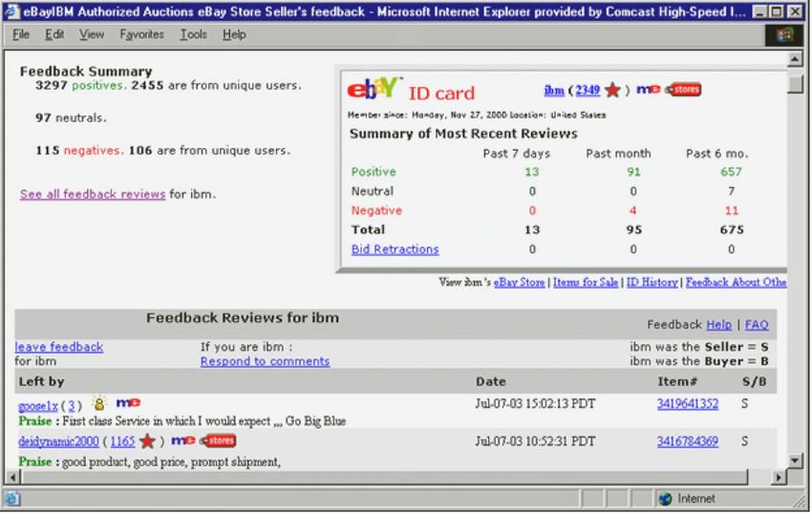Click deidynamic2000 feedback score 1165
The image size is (812, 514).
tap(122, 441)
